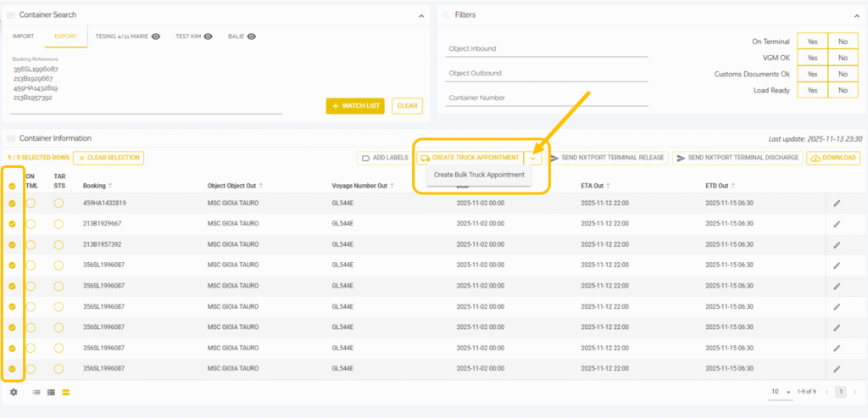Set Load Ready filter to No

(842, 90)
